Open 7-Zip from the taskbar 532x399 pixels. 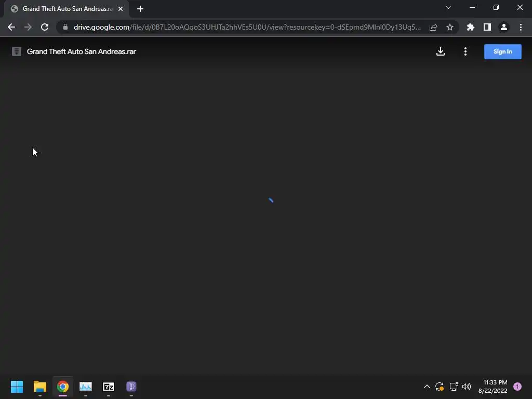(x=109, y=387)
